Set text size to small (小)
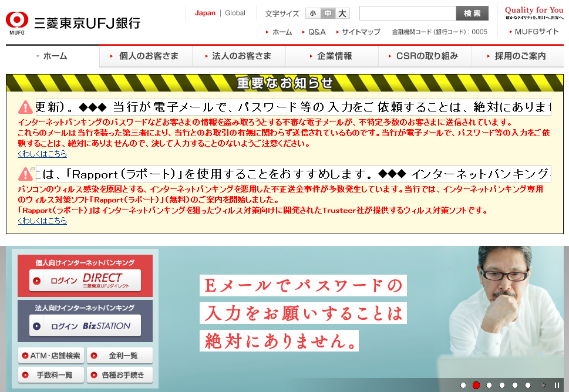 pyautogui.click(x=313, y=13)
